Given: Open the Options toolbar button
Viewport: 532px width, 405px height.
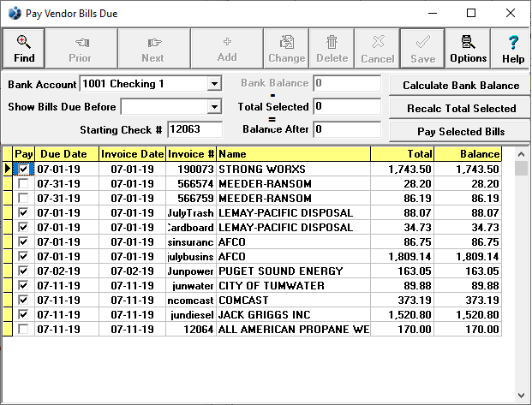Looking at the screenshot, I should point(468,41).
